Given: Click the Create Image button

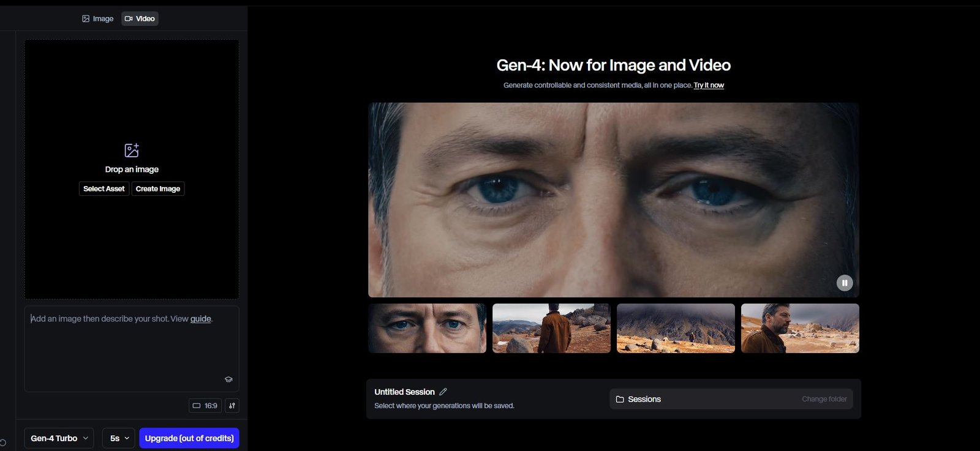Looking at the screenshot, I should 158,188.
